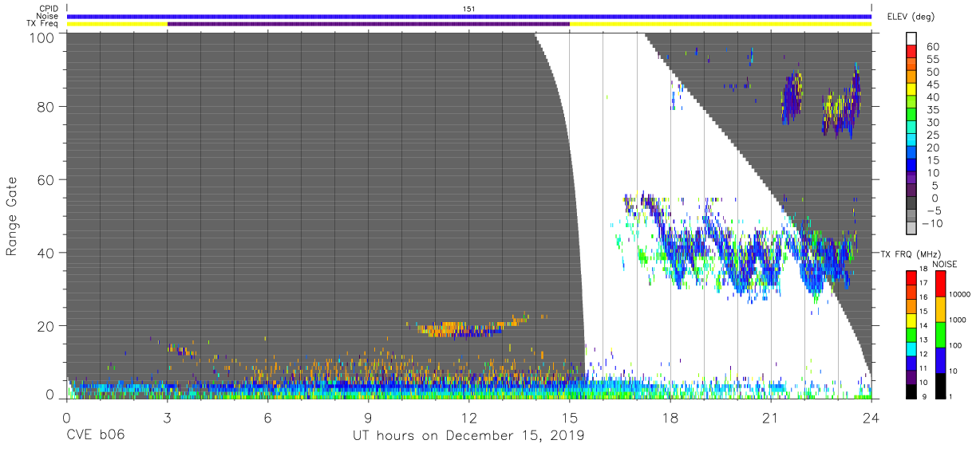Click TX frequency legend value 14
The width and height of the screenshot is (980, 452).
(x=923, y=327)
